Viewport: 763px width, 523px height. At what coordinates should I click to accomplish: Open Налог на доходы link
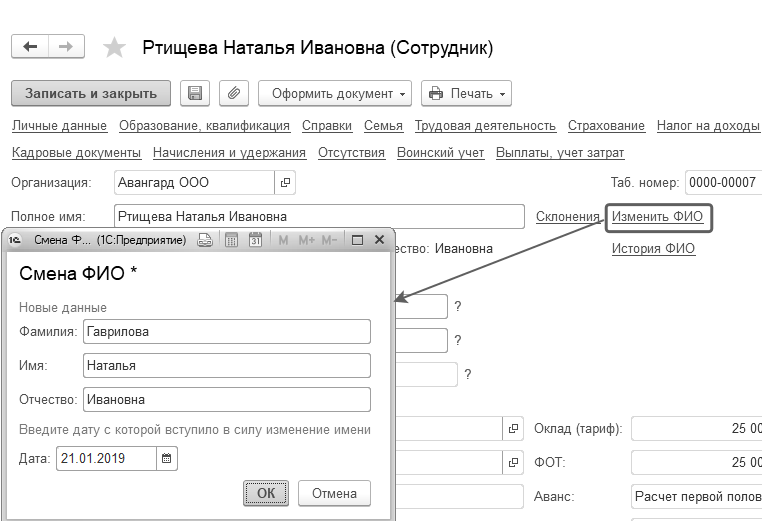(x=708, y=126)
